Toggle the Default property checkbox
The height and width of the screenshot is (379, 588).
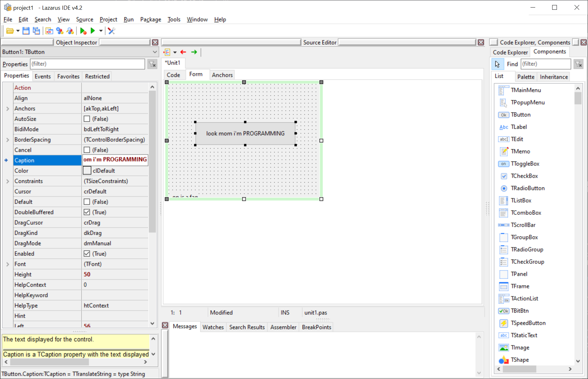tap(87, 202)
